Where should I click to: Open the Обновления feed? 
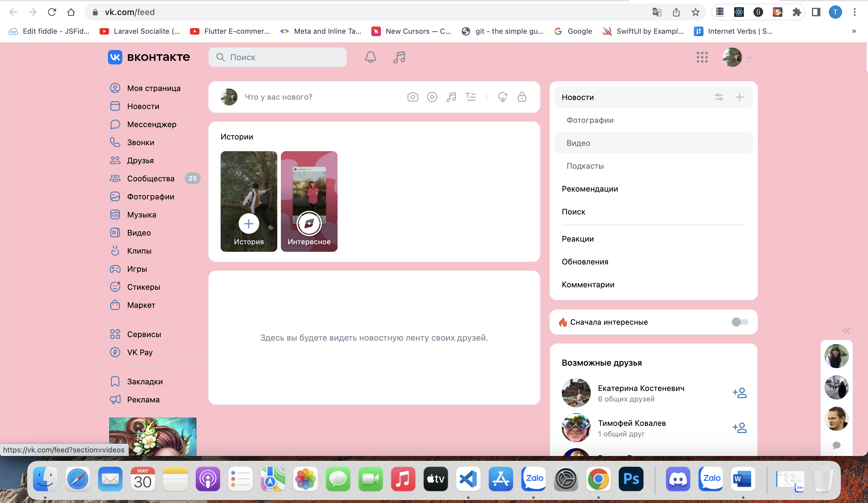coord(653,262)
